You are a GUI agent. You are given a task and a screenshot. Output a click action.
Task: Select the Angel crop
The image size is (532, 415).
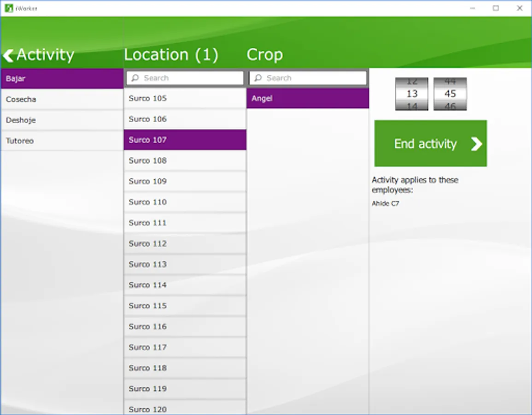point(308,99)
